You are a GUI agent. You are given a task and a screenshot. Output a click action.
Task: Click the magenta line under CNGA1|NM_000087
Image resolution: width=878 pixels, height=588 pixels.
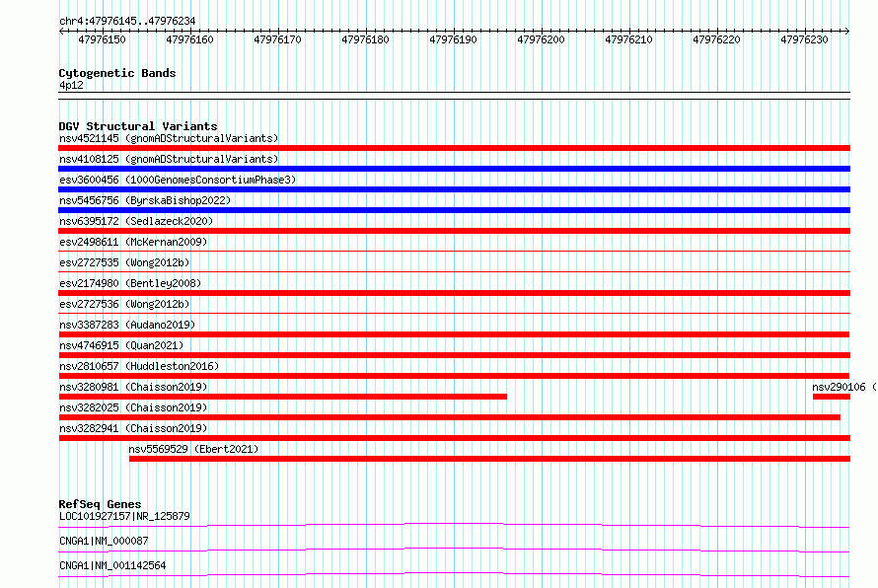[454, 551]
